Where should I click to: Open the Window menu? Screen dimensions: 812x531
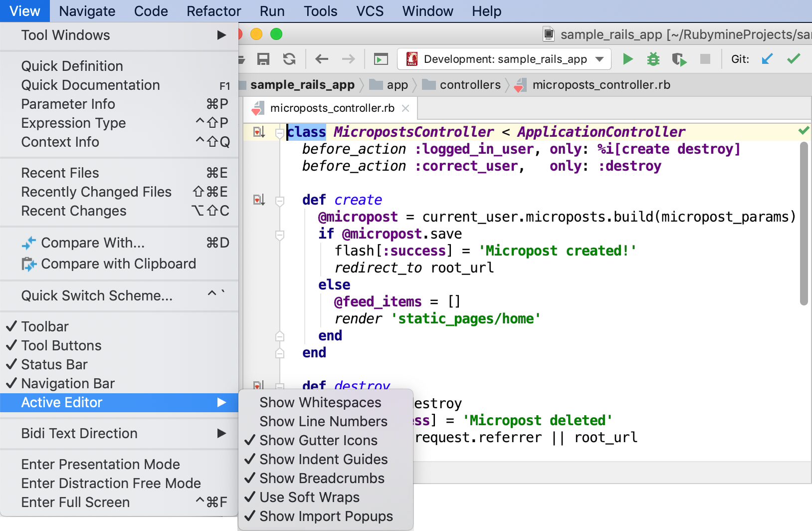click(428, 11)
